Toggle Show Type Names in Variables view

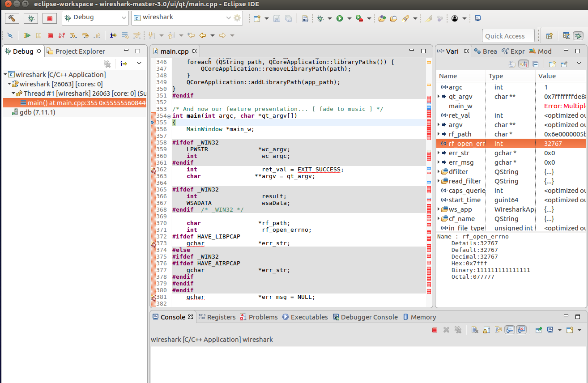[512, 64]
